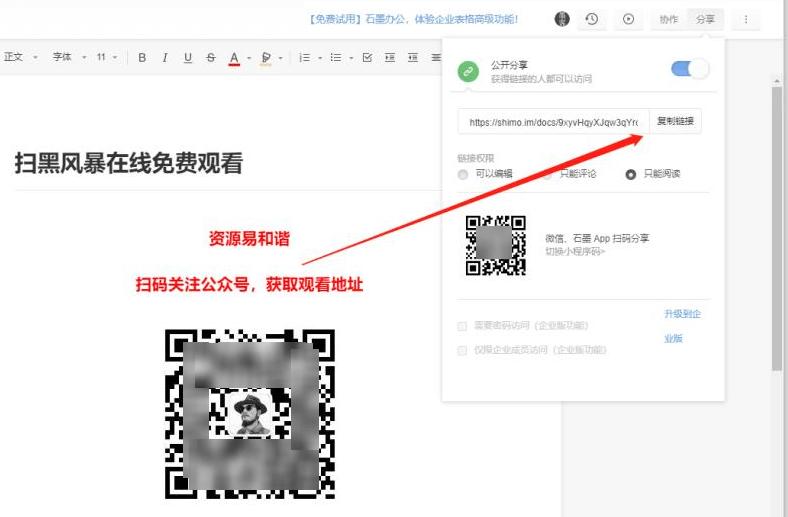Apply italic formatting to text
Screen dimensions: 788x517
[x=165, y=58]
